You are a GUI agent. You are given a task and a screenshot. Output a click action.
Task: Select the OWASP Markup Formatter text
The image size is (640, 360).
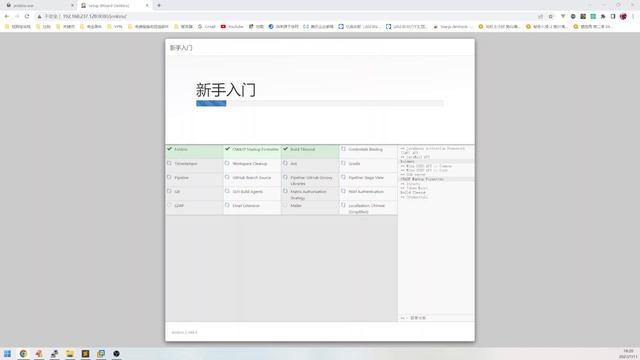[x=256, y=149]
